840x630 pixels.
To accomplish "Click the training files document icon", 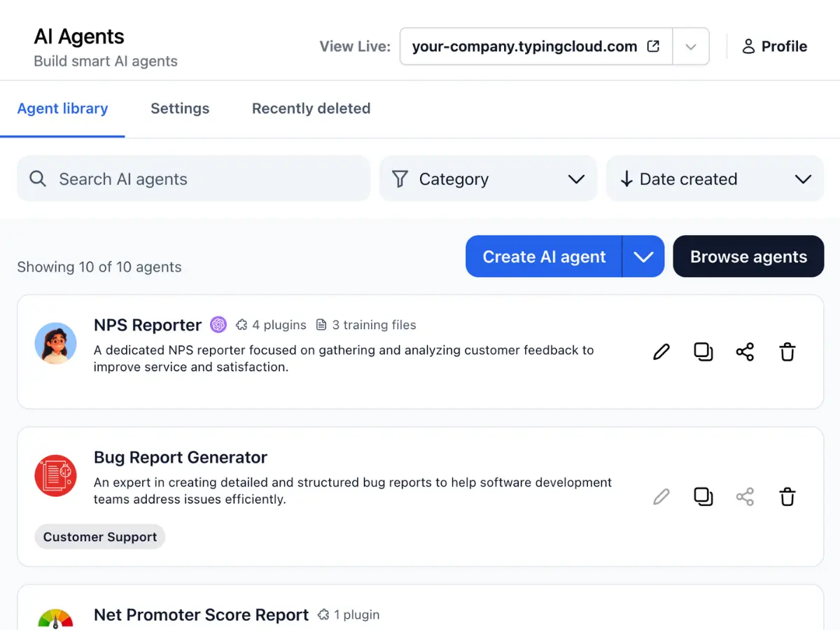I will pos(321,325).
